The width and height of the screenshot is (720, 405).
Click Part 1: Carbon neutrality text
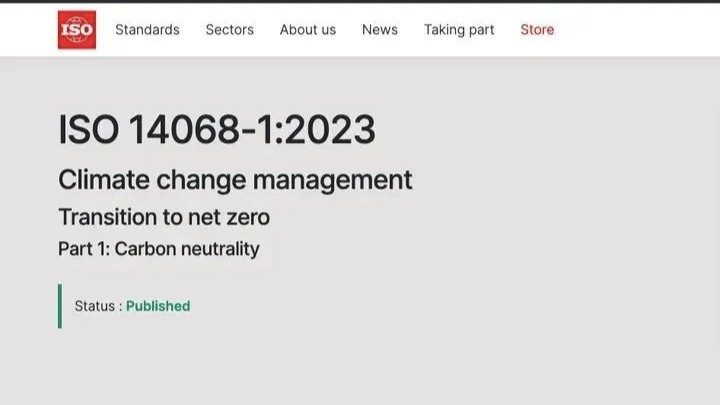tap(159, 249)
